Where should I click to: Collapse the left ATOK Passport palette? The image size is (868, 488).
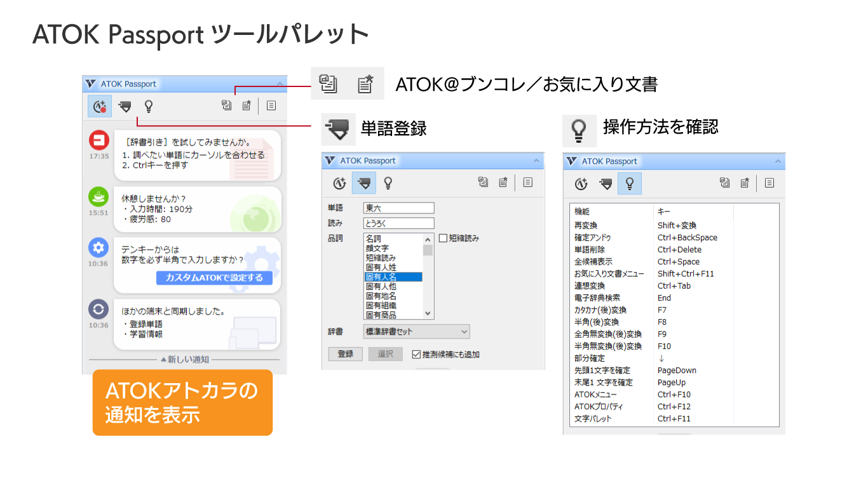click(x=280, y=84)
